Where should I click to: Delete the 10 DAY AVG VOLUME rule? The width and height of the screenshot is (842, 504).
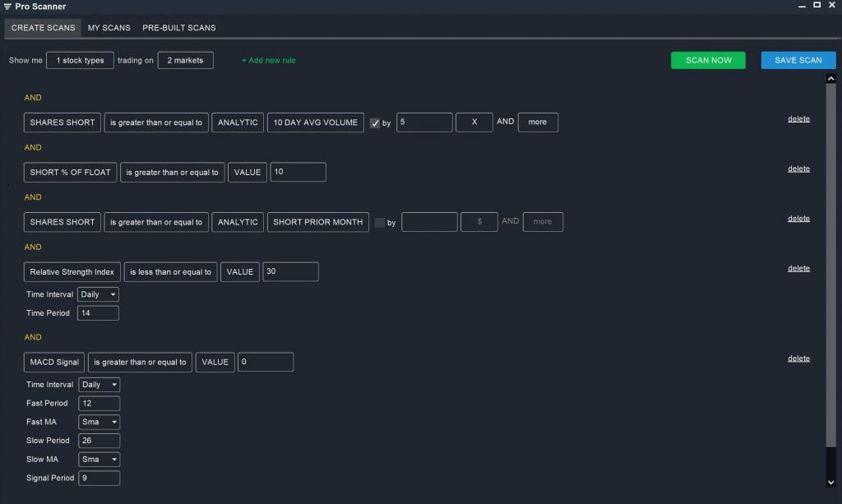(x=798, y=118)
